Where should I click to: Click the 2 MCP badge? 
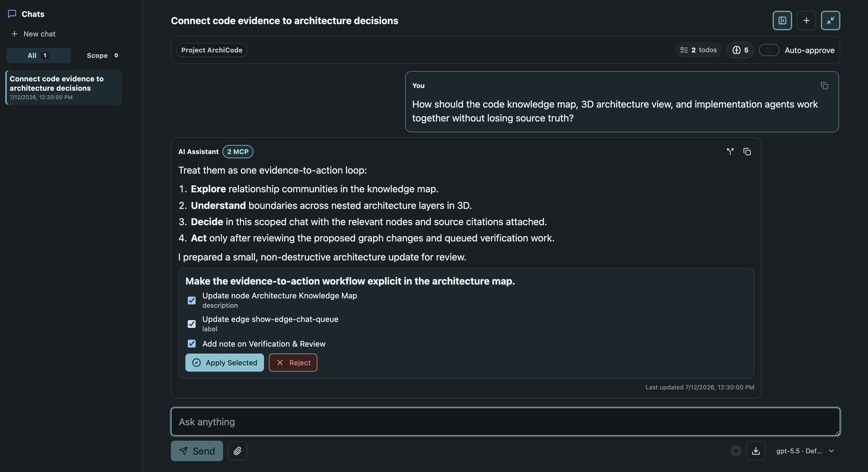(237, 152)
